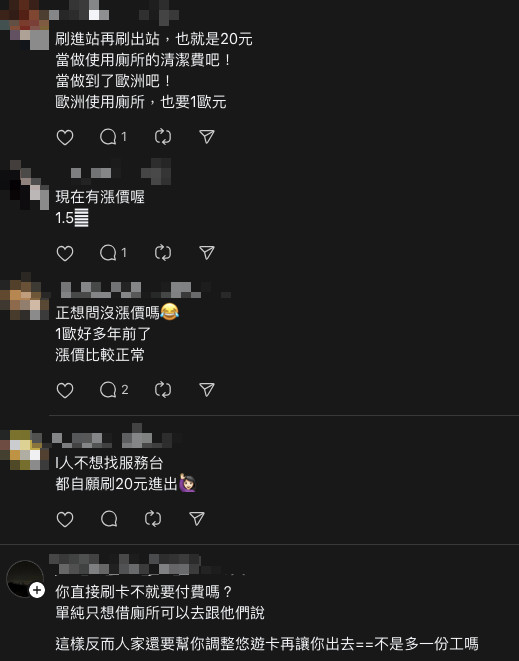The width and height of the screenshot is (519, 661).
Task: View replies under 現在有漲價喔 comment
Action: 113,253
